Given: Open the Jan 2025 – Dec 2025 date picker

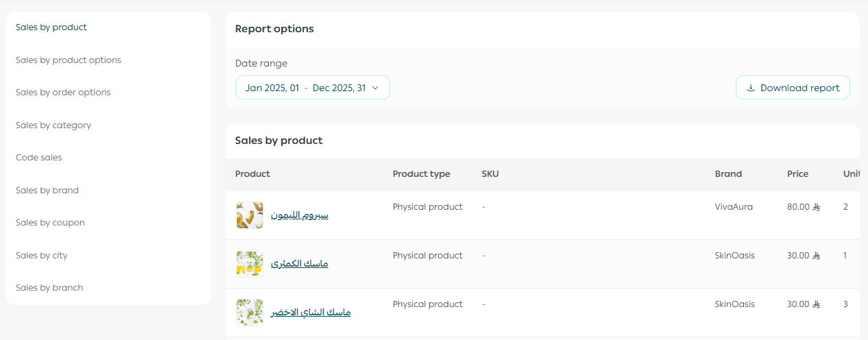Looking at the screenshot, I should click(313, 88).
